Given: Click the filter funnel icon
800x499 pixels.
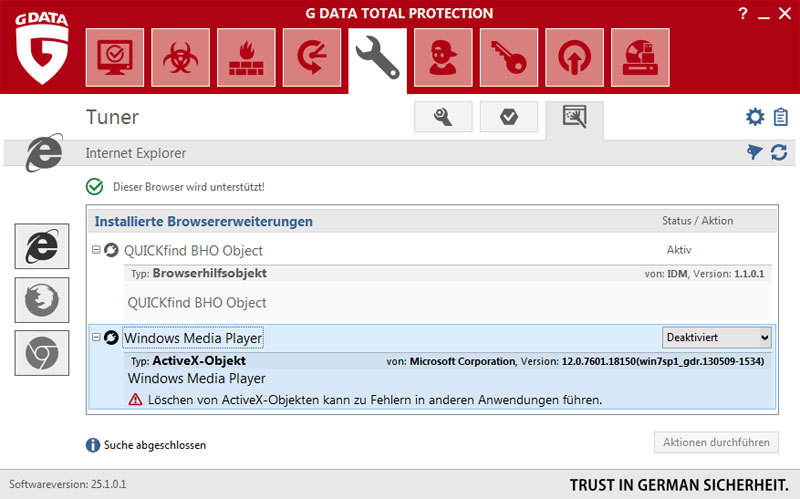Looking at the screenshot, I should pyautogui.click(x=754, y=152).
